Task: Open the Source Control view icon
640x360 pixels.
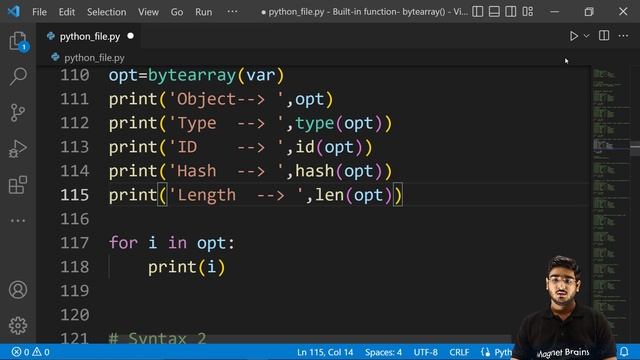Action: click(x=18, y=113)
